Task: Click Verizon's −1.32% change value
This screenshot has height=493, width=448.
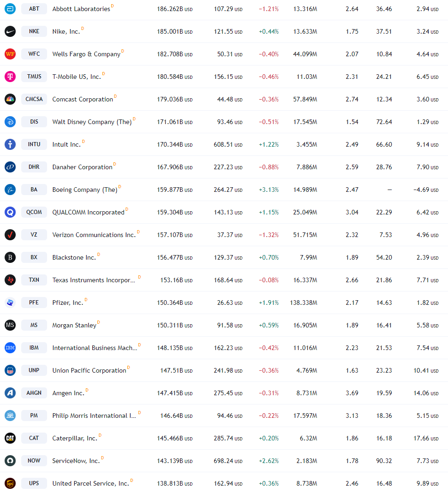Action: [x=269, y=235]
